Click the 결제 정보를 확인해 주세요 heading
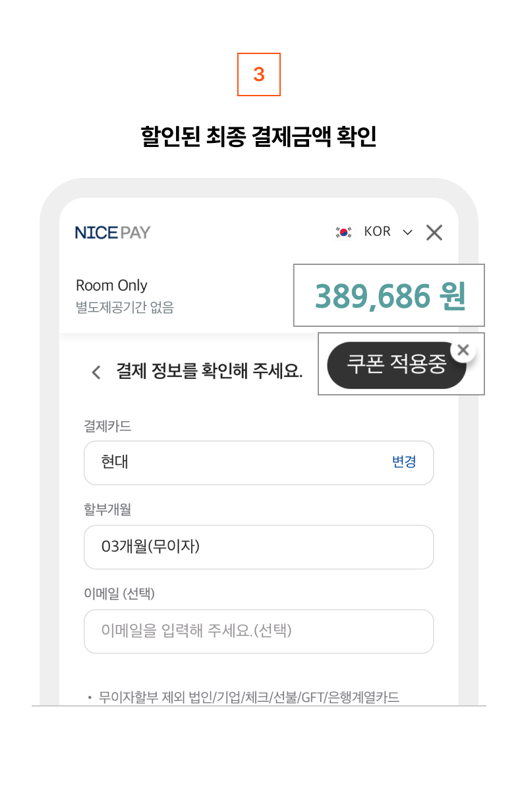This screenshot has height=812, width=518. point(209,371)
